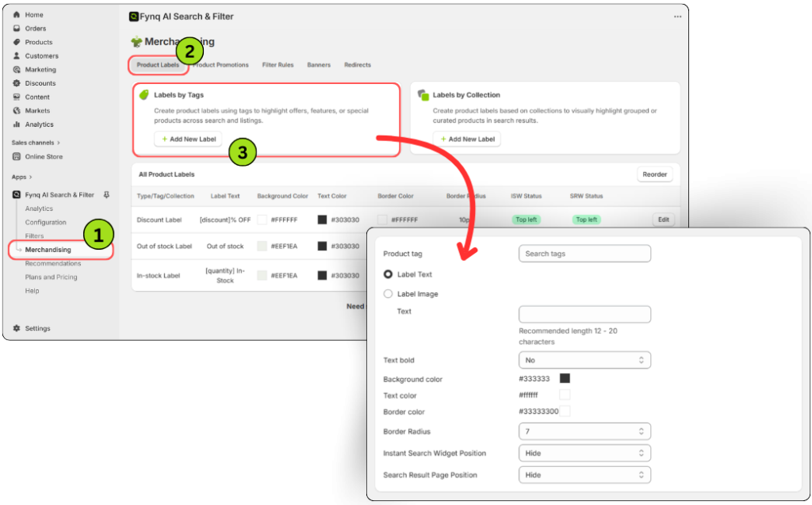Pin the Fynq AI Search & Filter app
This screenshot has width=812, height=505.
point(106,195)
